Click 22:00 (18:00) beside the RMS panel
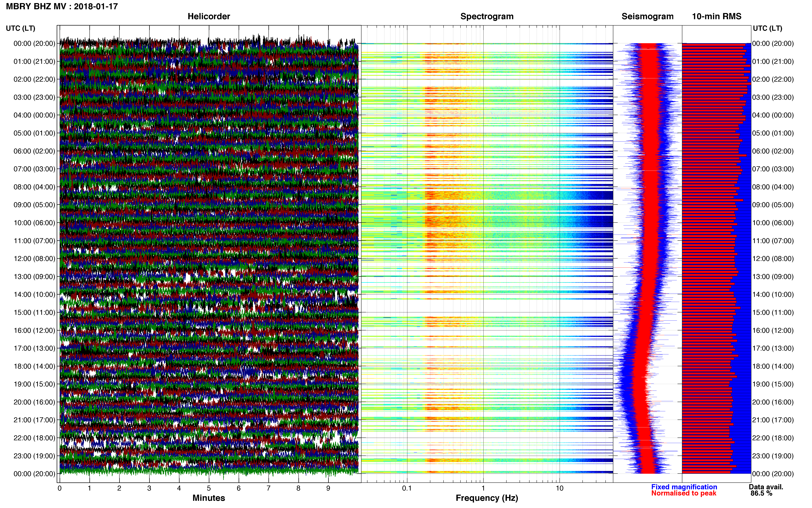 (773, 438)
